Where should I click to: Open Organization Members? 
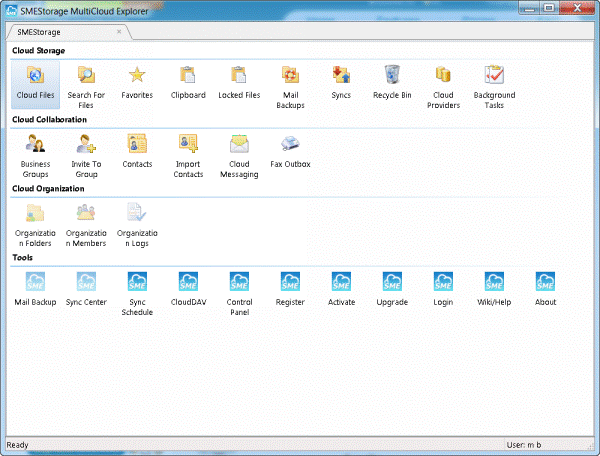click(x=86, y=224)
